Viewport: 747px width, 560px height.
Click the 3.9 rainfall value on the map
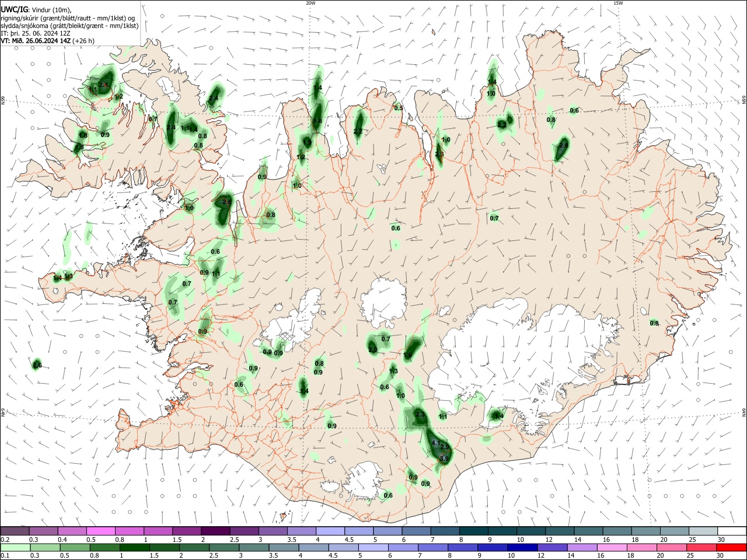[444, 459]
